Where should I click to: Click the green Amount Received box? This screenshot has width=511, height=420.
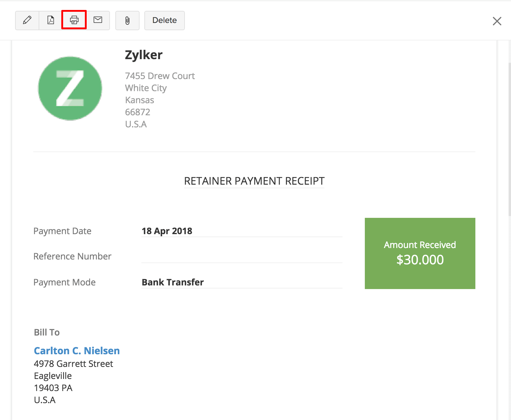[420, 253]
